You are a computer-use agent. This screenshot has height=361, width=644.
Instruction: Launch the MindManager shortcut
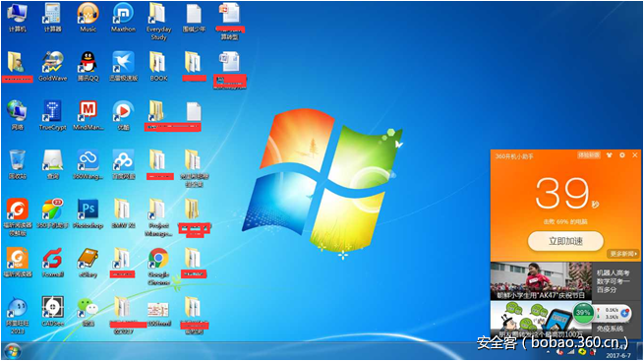(x=88, y=115)
